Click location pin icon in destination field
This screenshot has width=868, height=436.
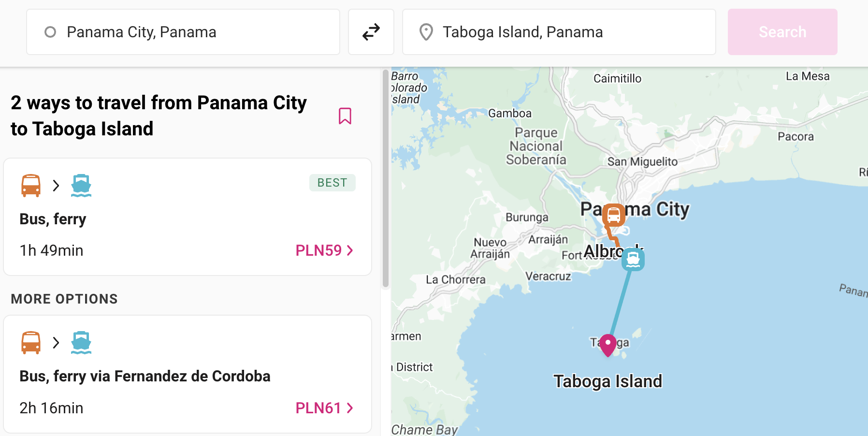coord(426,32)
